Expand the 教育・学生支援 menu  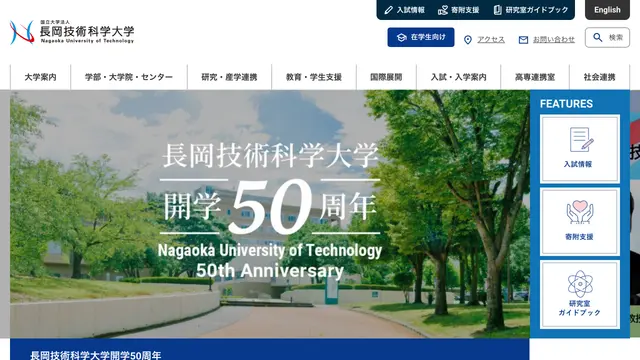pyautogui.click(x=314, y=77)
